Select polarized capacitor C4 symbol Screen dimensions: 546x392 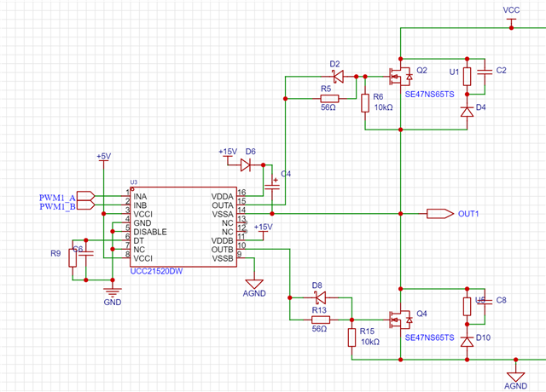tap(272, 186)
